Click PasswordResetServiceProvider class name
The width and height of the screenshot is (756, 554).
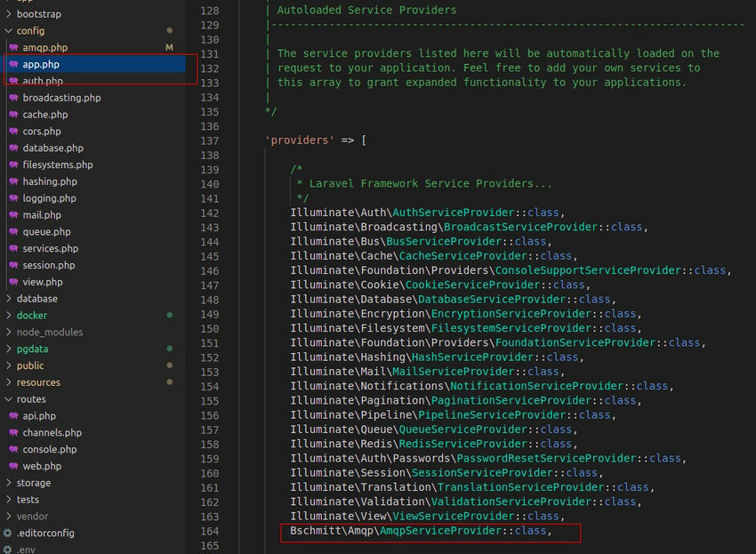pyautogui.click(x=547, y=459)
